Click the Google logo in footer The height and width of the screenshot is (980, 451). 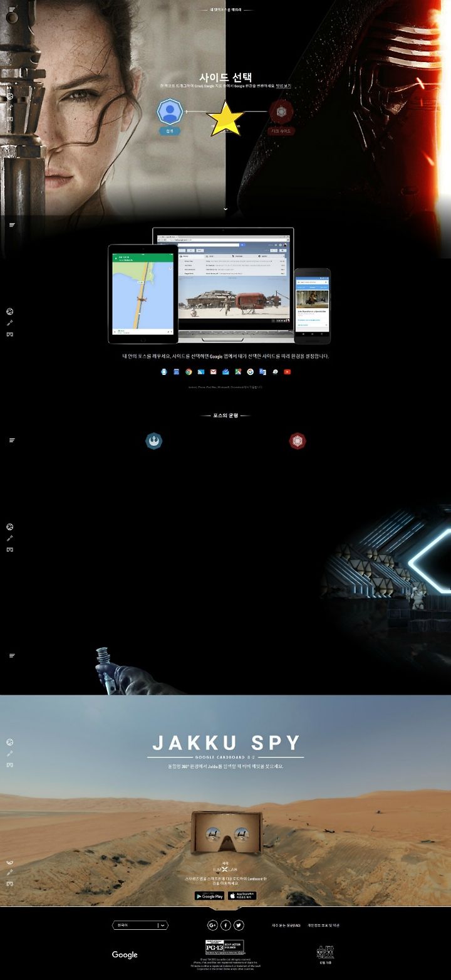pos(125,954)
